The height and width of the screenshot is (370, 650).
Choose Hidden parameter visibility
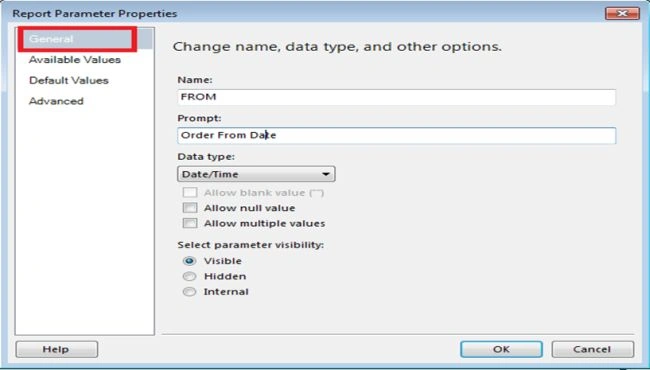pos(189,276)
